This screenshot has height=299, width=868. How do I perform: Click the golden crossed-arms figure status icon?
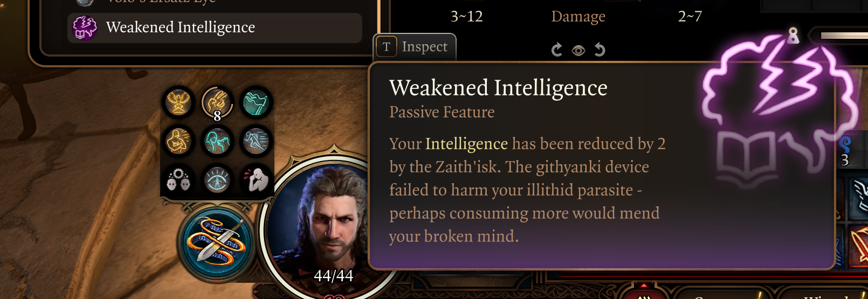(x=178, y=141)
